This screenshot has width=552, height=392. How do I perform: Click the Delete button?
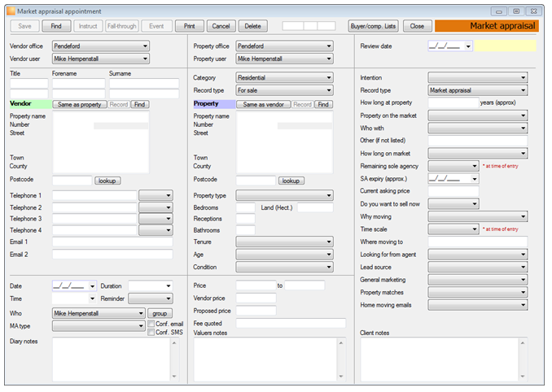pos(252,26)
